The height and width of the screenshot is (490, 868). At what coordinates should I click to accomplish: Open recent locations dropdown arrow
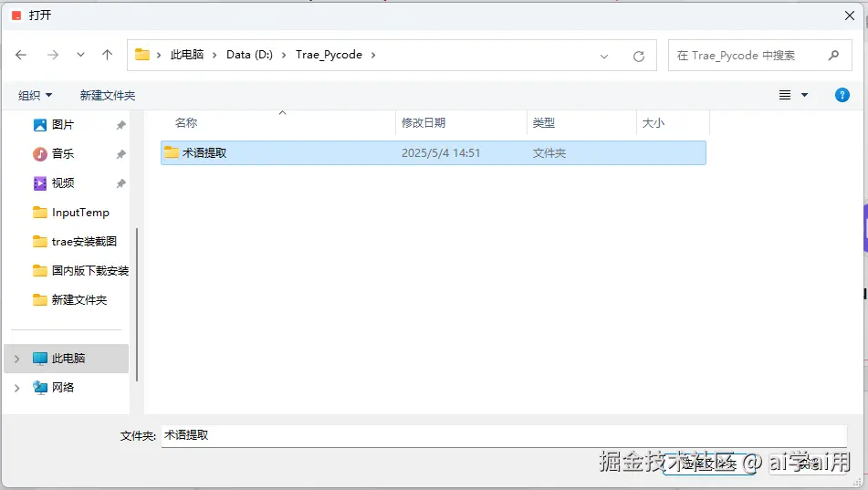pos(81,55)
